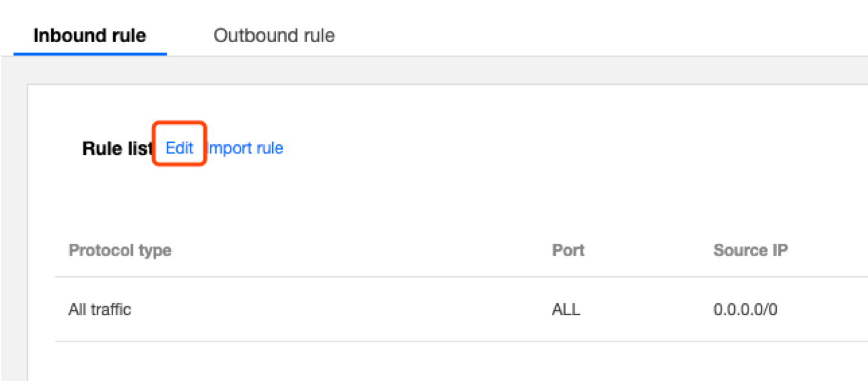The width and height of the screenshot is (868, 381).
Task: Click the ALL port value
Action: tap(566, 309)
